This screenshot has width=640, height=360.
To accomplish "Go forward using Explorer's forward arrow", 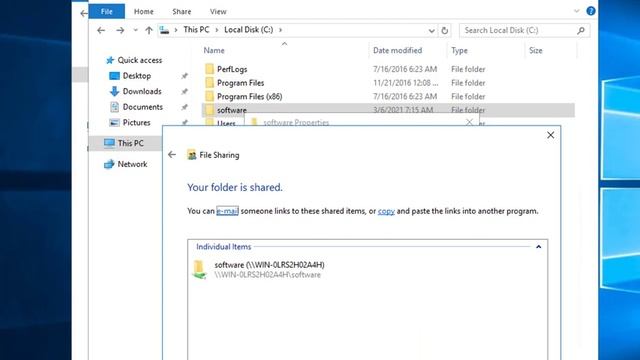I will 120,30.
